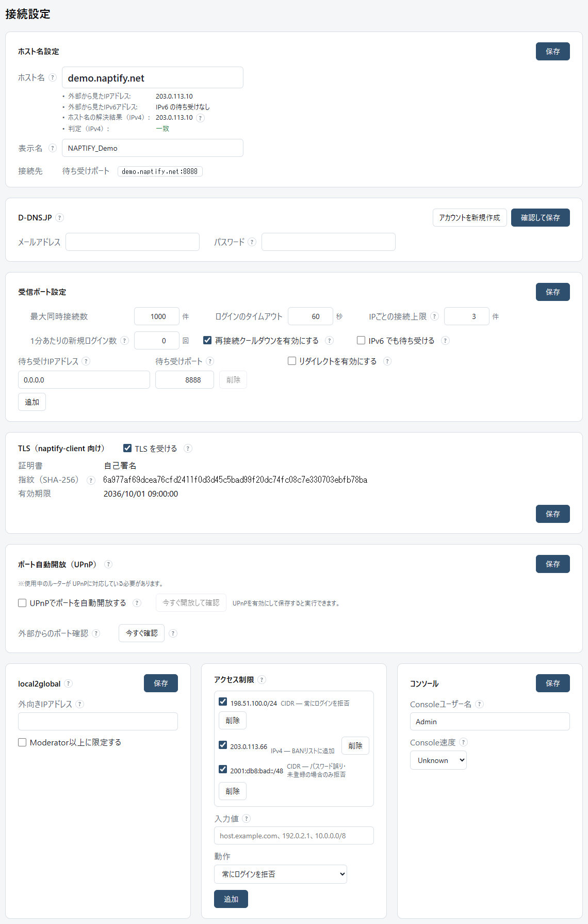Save the local2global section
588x924 pixels.
pos(161,683)
